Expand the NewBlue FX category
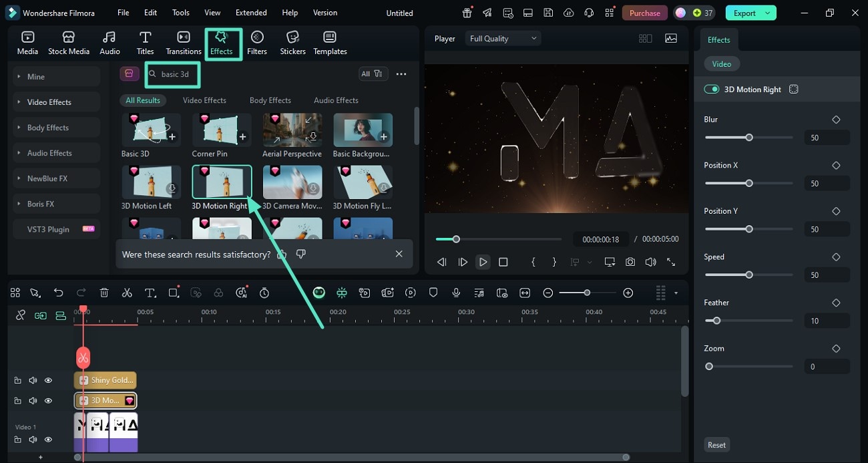868x463 pixels. (x=56, y=178)
